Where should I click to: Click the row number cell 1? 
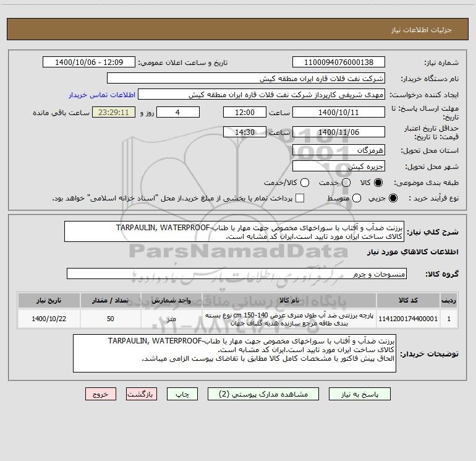point(449,319)
